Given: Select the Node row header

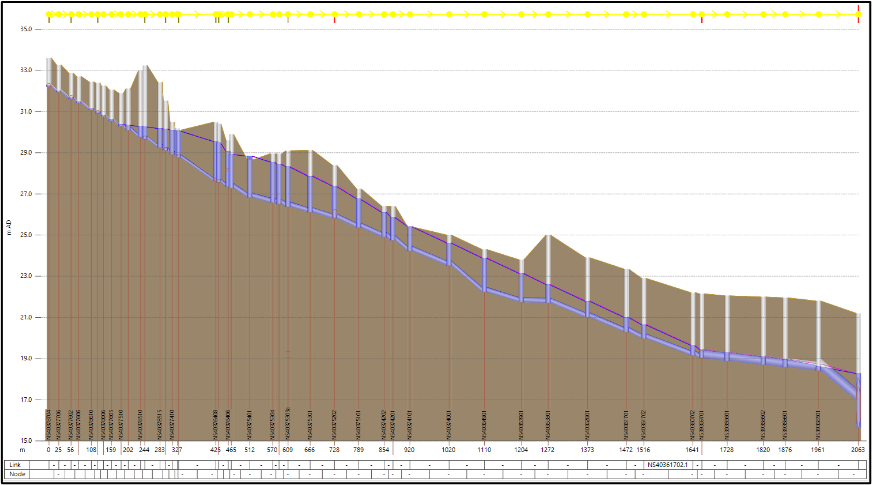Looking at the screenshot, I should 17,474.
